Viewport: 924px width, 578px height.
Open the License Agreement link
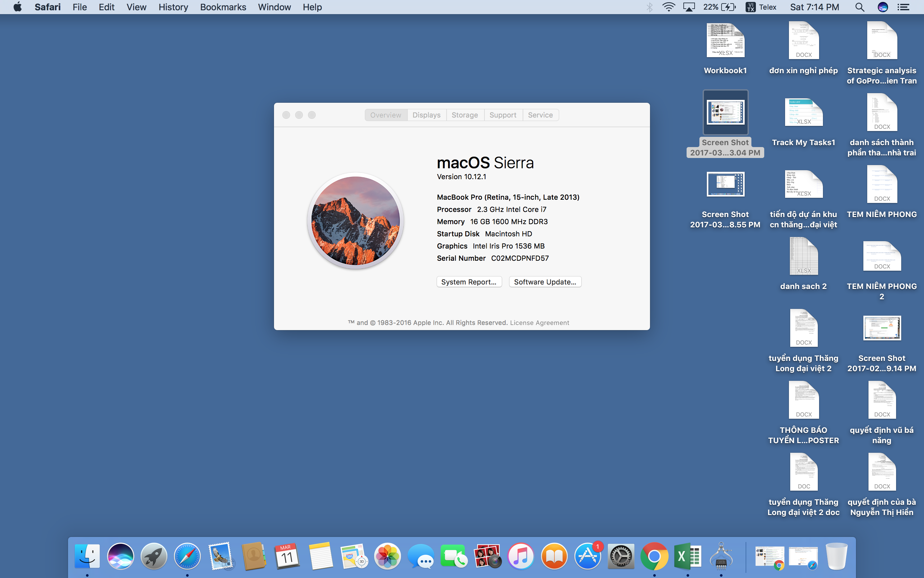click(x=540, y=323)
